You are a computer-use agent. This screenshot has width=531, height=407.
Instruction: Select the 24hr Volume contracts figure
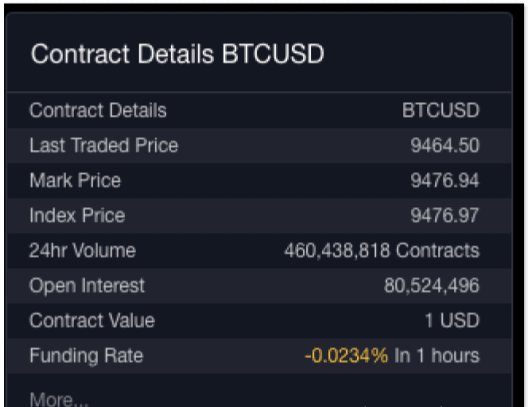[x=382, y=250]
